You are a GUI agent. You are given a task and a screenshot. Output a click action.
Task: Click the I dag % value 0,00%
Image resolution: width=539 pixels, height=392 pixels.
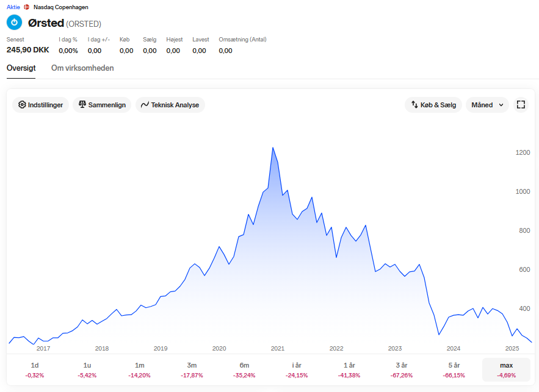pos(68,51)
